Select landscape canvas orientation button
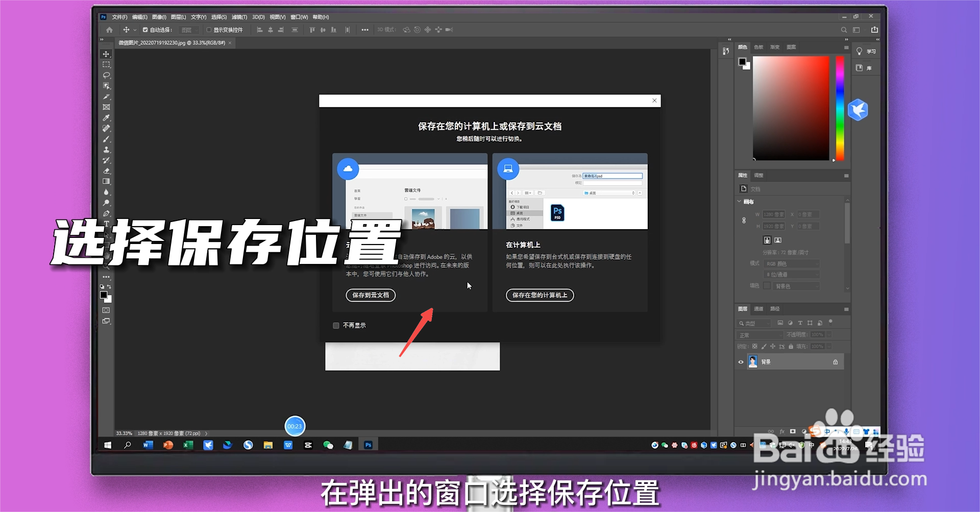This screenshot has height=512, width=980. [x=778, y=240]
